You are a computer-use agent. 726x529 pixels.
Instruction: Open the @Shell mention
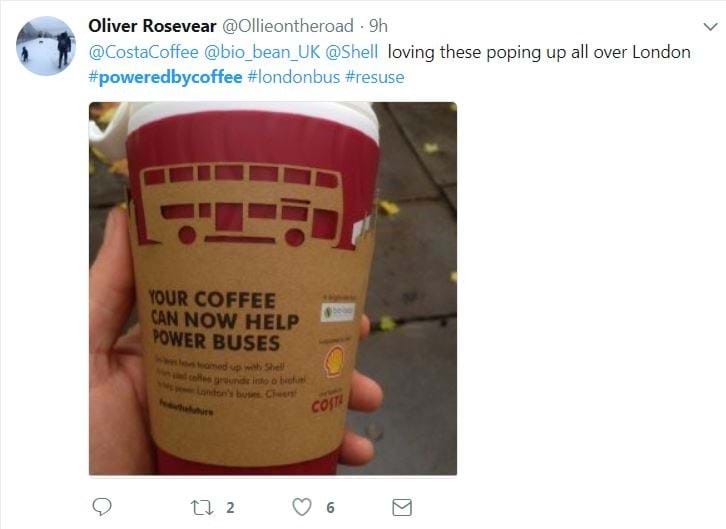click(x=352, y=52)
